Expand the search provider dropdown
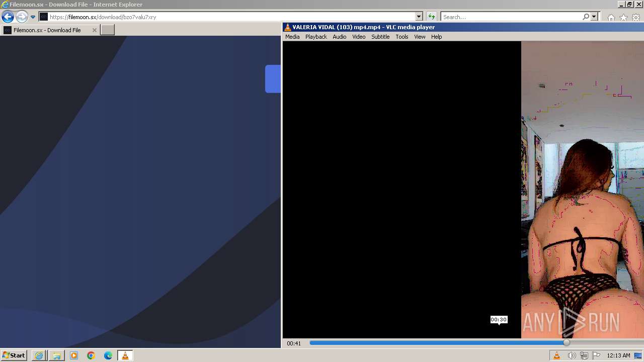The image size is (644, 362). [594, 17]
